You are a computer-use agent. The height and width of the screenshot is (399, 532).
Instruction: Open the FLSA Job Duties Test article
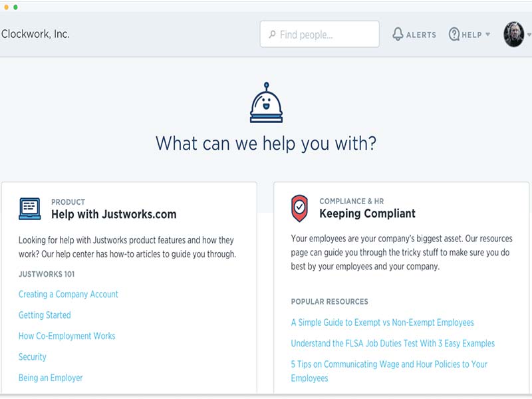[x=392, y=344]
